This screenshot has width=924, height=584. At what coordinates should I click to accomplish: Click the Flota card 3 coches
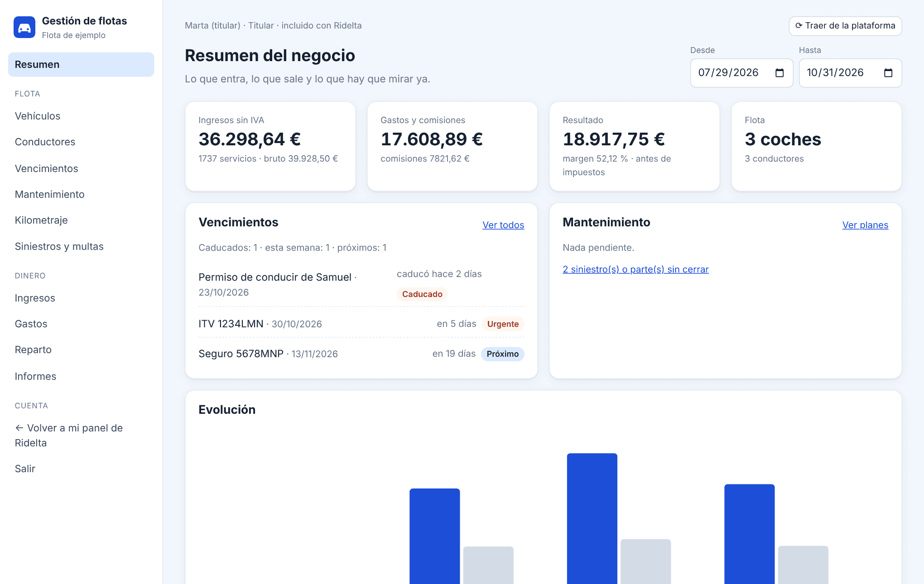pyautogui.click(x=816, y=146)
